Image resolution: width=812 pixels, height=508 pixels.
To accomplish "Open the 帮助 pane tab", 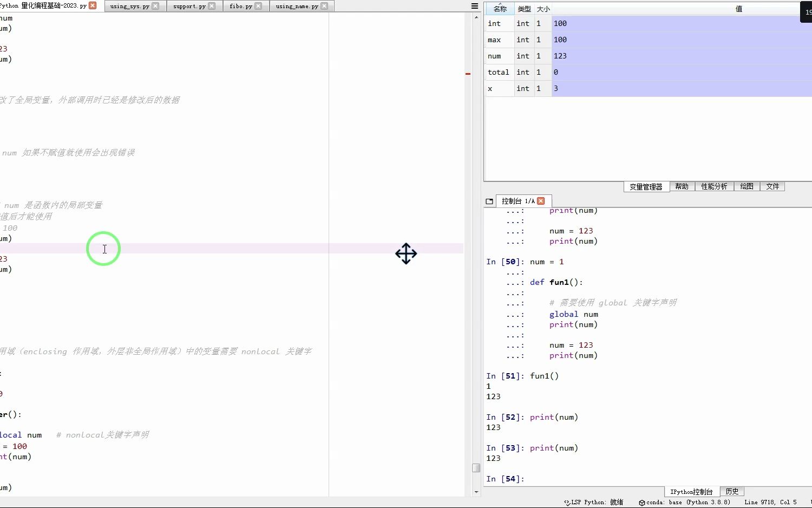I will click(x=682, y=186).
